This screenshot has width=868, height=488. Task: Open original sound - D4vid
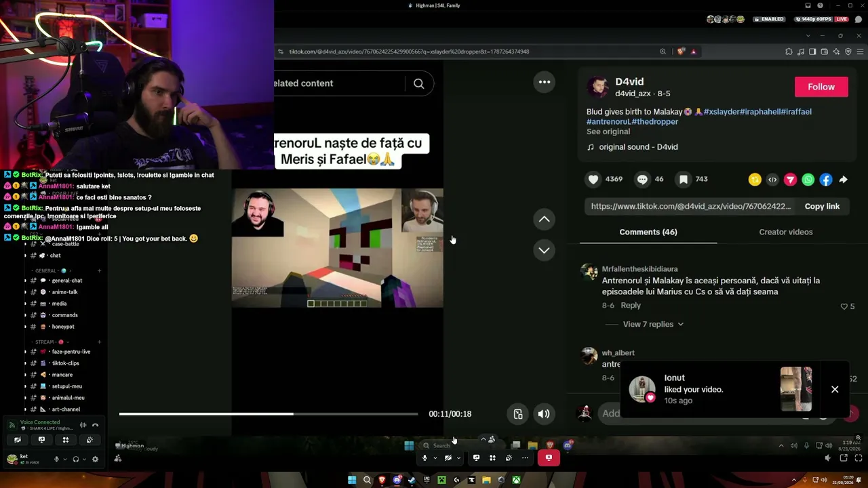pyautogui.click(x=638, y=147)
